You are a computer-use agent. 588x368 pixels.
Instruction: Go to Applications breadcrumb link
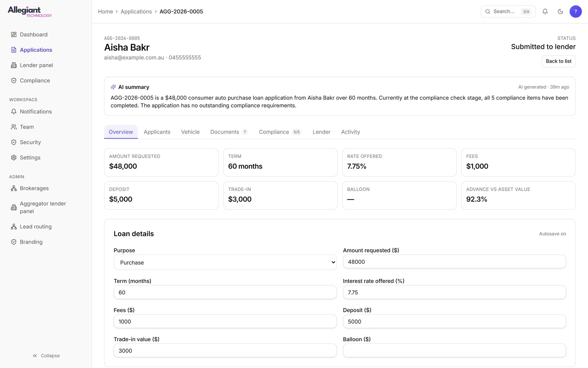136,11
